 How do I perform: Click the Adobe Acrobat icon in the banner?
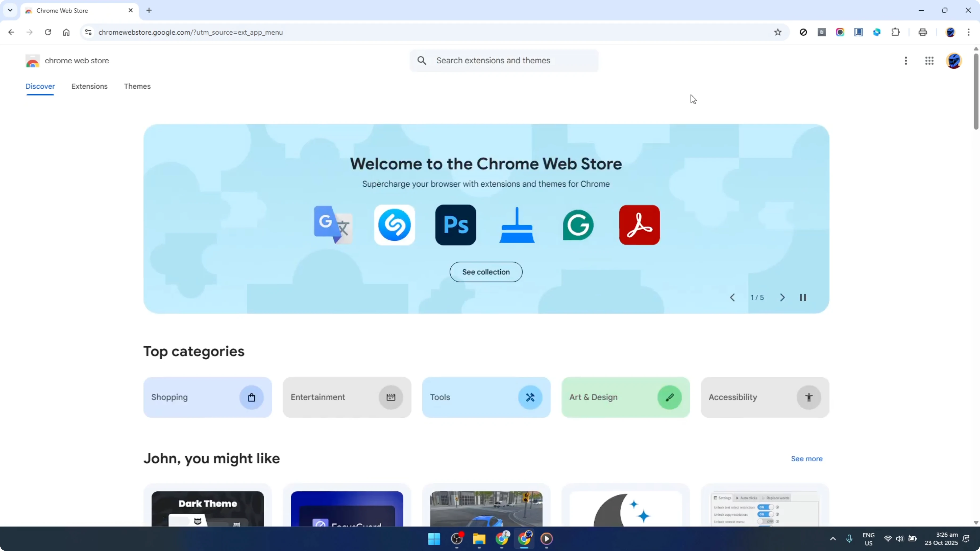(639, 225)
